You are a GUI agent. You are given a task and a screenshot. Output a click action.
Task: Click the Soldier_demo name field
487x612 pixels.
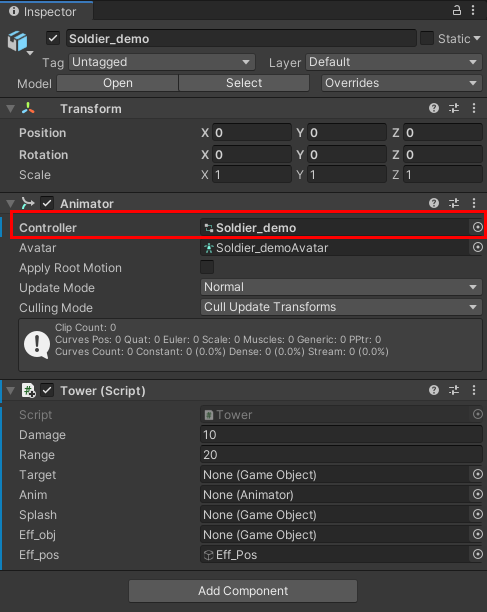(241, 38)
